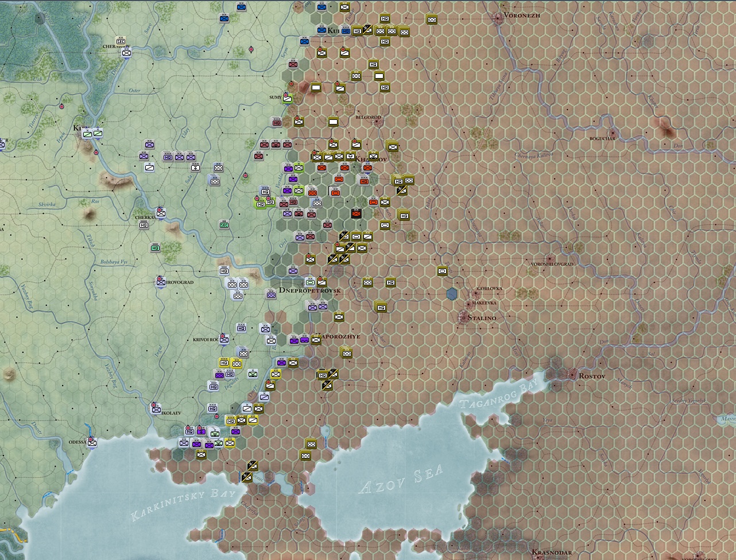Image resolution: width=736 pixels, height=560 pixels.
Task: Click the Bolshaya Vys river label
Action: point(114,262)
